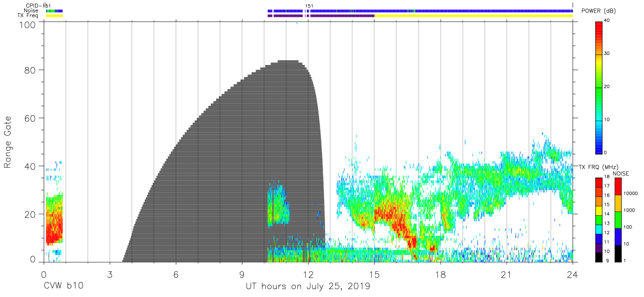
Task: Click the x-axis tick label '9'
Action: 242,274
